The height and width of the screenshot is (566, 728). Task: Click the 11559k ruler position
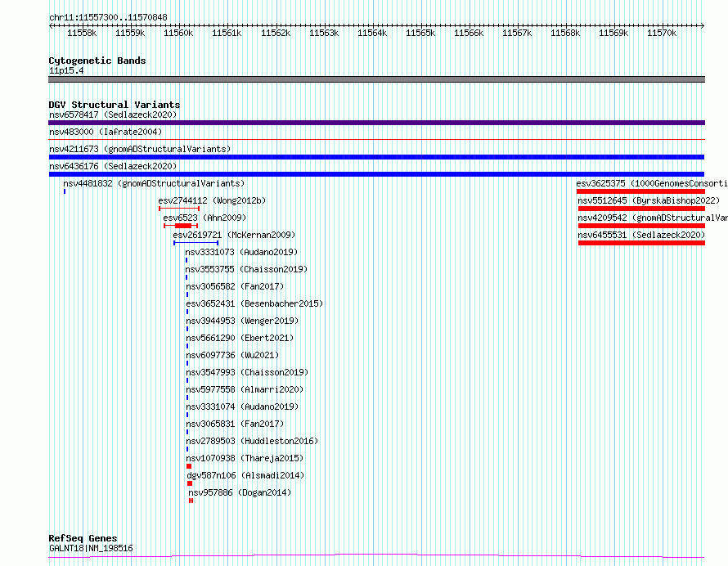130,33
